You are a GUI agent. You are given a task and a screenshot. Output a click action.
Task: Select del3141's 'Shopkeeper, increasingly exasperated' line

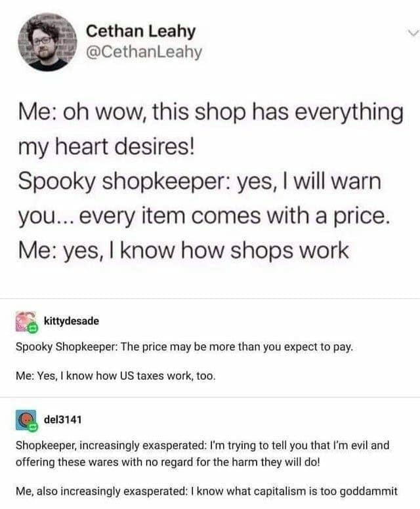pos(202,445)
